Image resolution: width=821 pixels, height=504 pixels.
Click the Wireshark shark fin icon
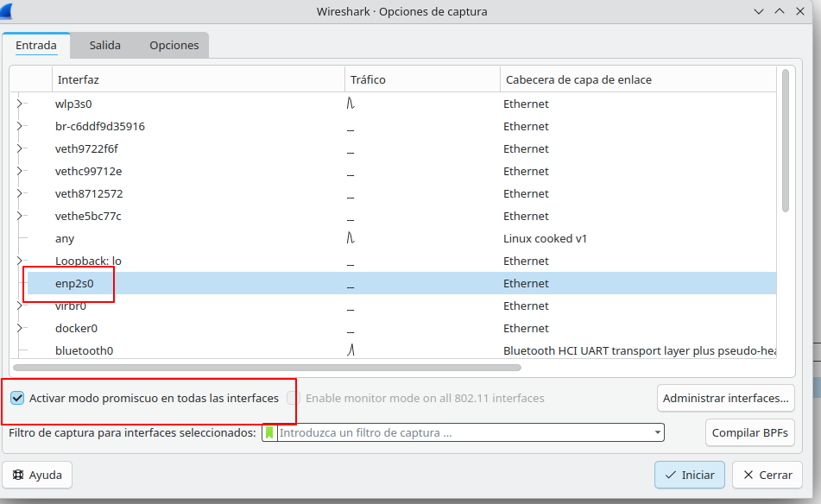point(6,10)
